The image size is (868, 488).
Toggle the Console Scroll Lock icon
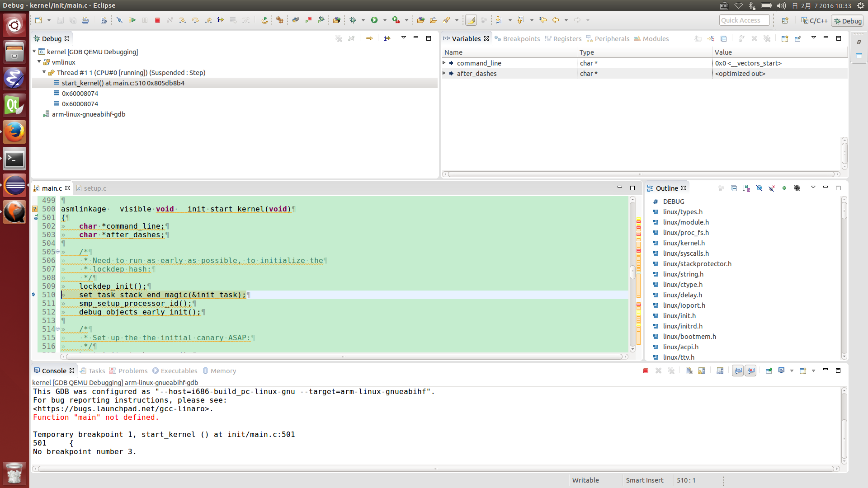pos(702,371)
